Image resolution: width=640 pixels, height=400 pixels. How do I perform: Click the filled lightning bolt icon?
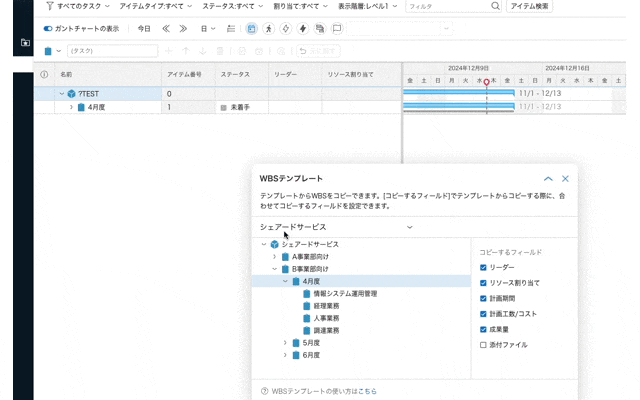pos(303,29)
